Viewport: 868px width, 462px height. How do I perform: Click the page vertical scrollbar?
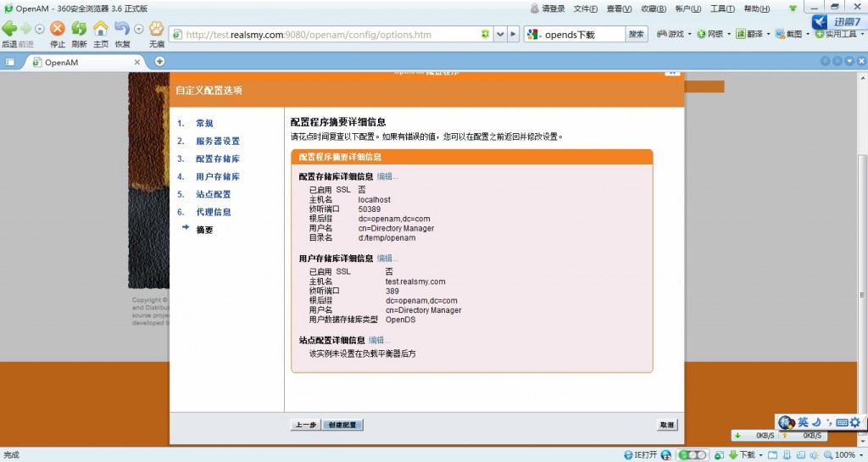(x=862, y=259)
